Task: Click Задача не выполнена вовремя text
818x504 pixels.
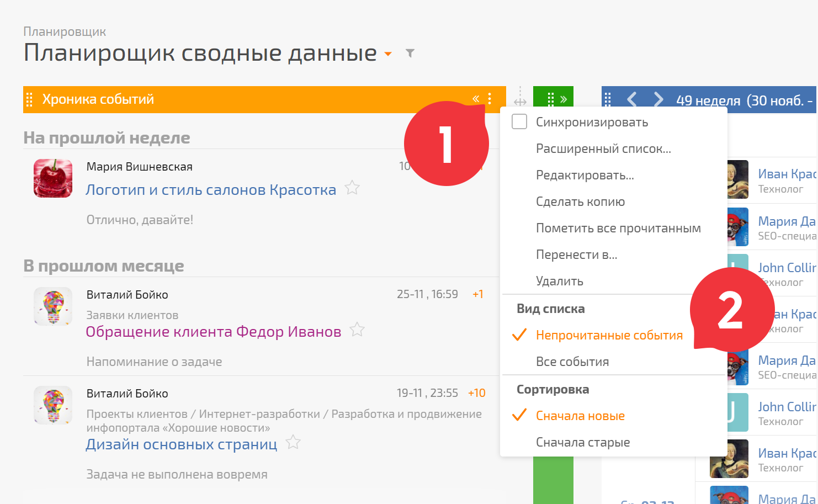Action: click(x=177, y=474)
